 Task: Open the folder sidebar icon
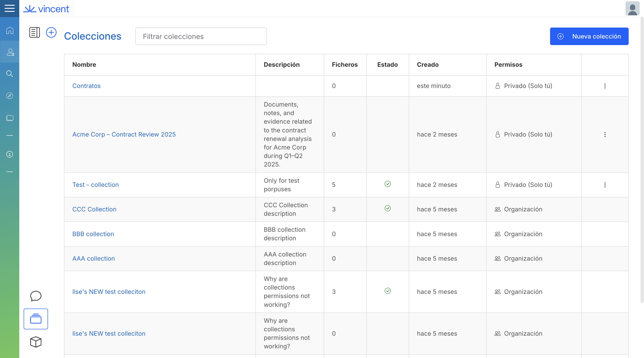pos(9,118)
